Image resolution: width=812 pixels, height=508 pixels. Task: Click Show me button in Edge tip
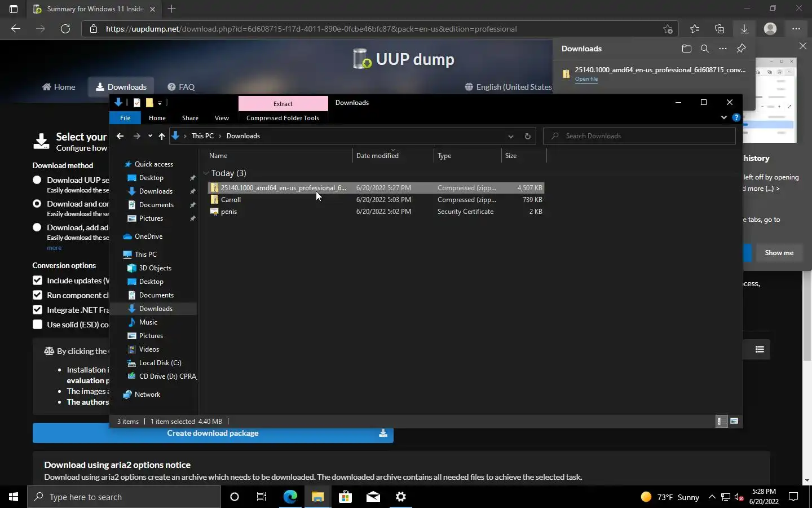pyautogui.click(x=779, y=253)
